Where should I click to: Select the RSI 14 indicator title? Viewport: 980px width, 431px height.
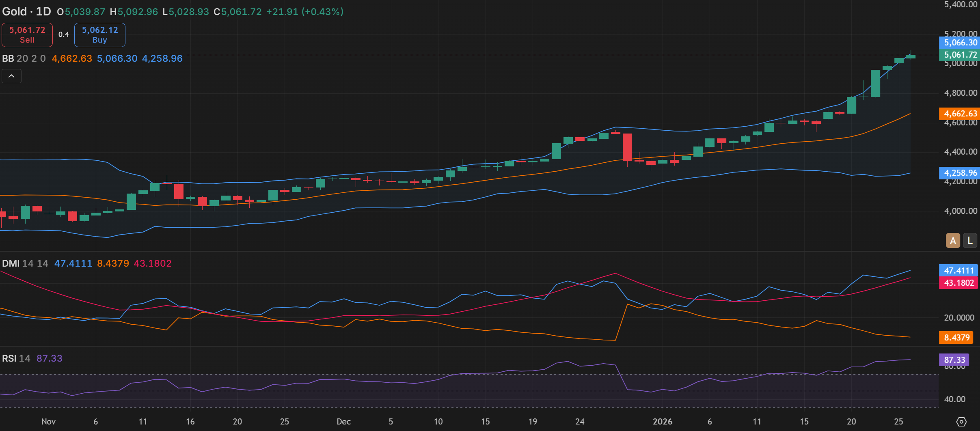pyautogui.click(x=16, y=358)
